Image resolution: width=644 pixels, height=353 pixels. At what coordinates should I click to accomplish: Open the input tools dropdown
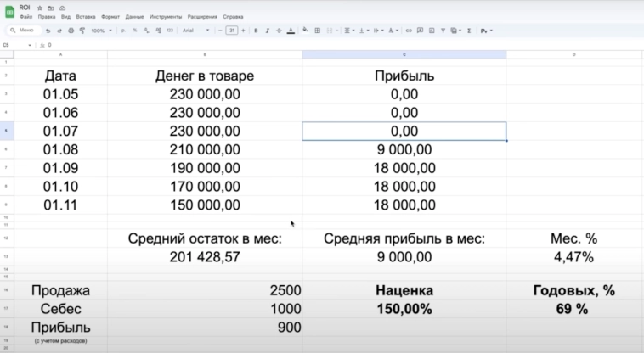[487, 31]
